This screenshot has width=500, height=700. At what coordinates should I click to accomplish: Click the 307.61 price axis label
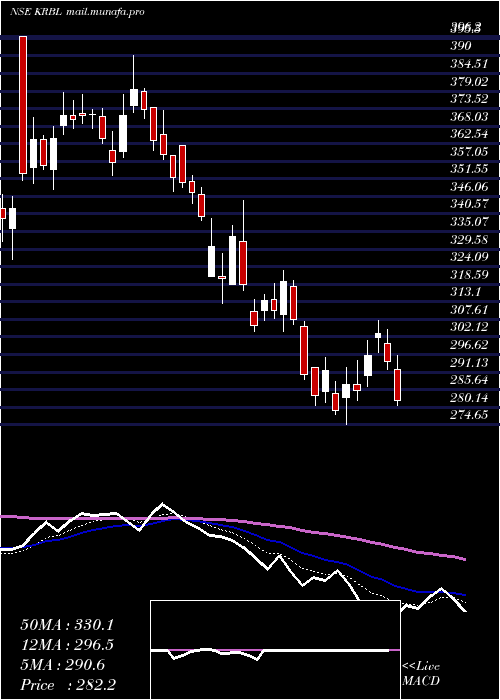point(468,310)
